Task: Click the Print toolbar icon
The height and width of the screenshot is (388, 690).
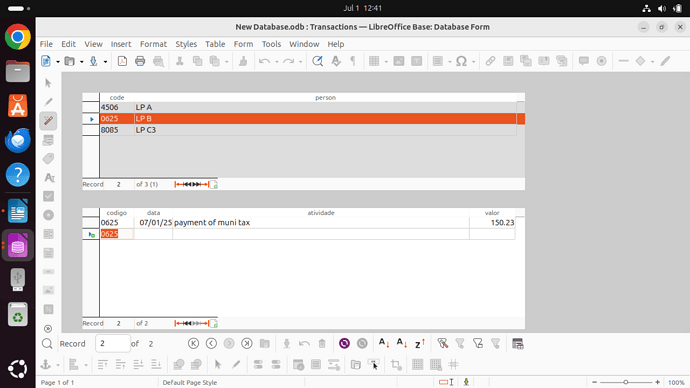Action: coord(140,61)
